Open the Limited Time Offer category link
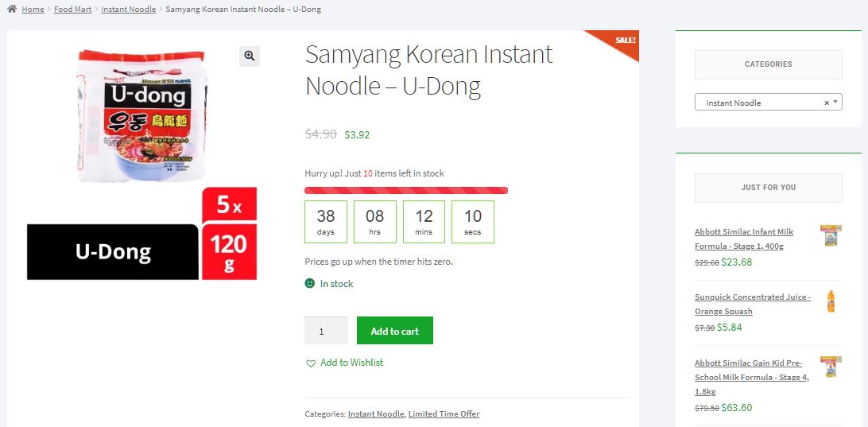This screenshot has height=427, width=868. pos(444,414)
